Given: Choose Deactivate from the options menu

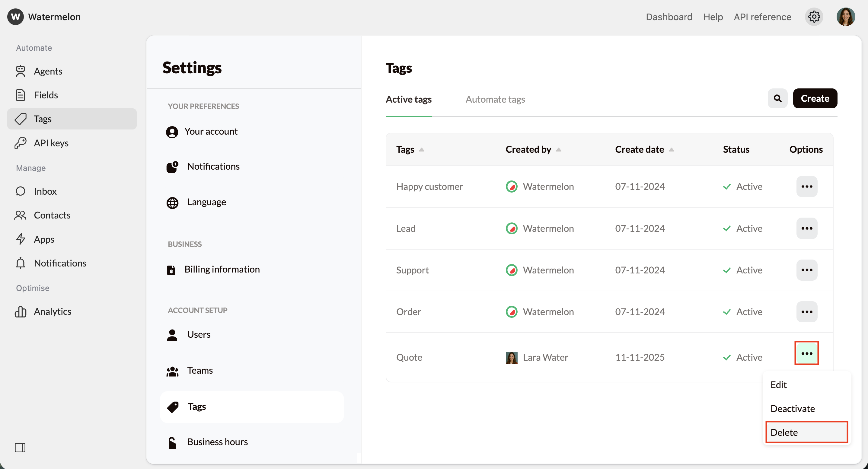Looking at the screenshot, I should (793, 408).
